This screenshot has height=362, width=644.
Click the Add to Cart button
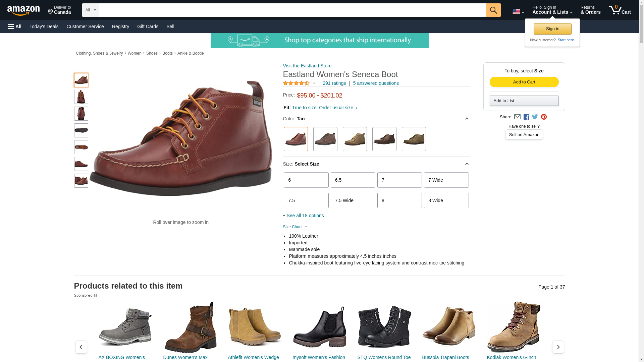coord(524,82)
